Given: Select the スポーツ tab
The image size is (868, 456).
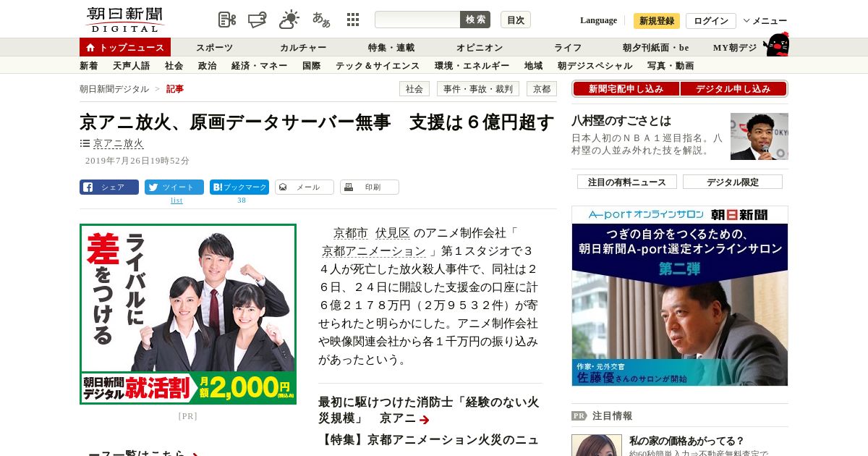Looking at the screenshot, I should 215,48.
